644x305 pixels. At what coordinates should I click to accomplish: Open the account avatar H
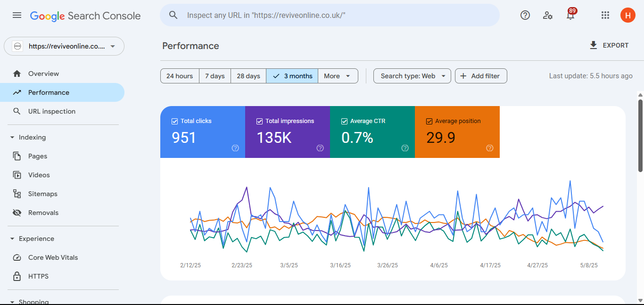click(627, 15)
